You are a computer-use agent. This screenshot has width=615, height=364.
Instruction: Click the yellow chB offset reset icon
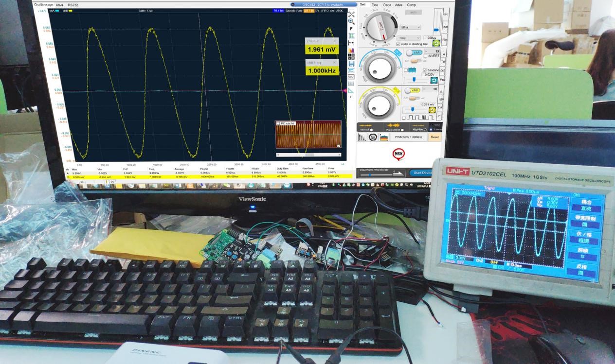tap(432, 110)
